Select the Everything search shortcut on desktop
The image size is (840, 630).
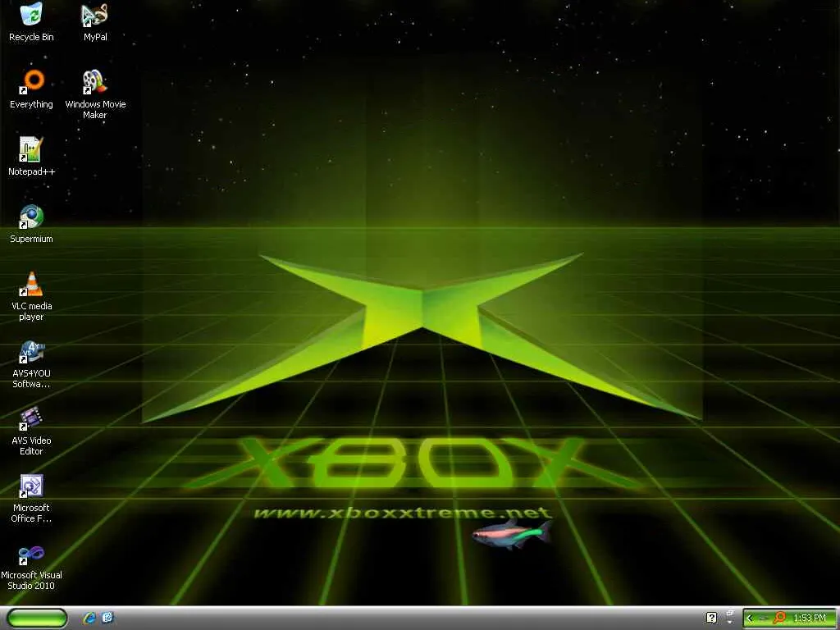31,90
